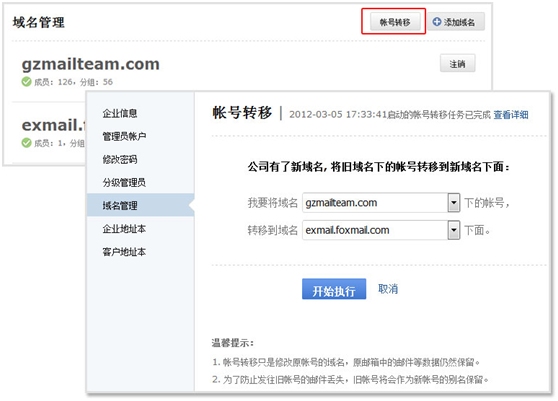
Task: Click the 域名管理 page heading
Action: tap(39, 22)
